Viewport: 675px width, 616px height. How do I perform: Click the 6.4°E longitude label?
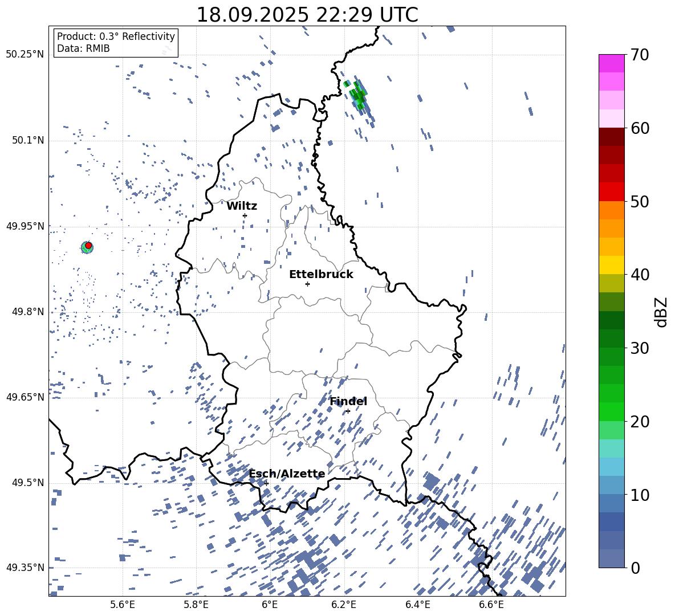[x=417, y=605]
